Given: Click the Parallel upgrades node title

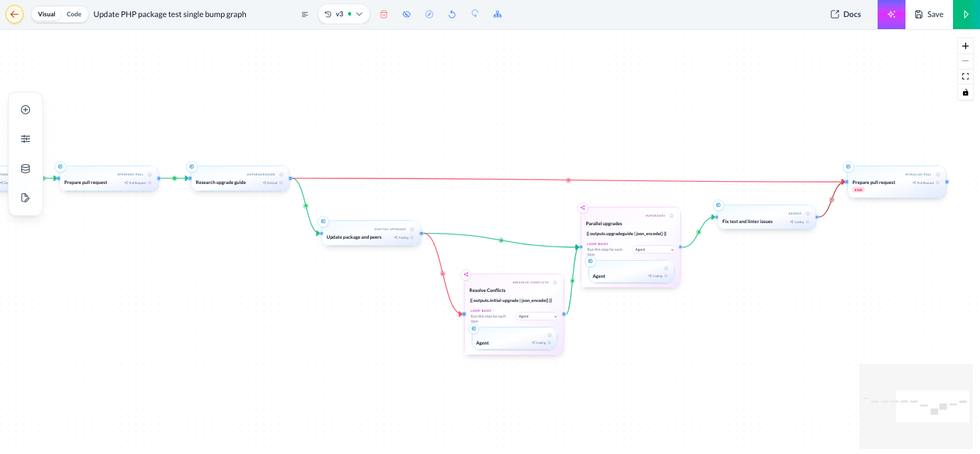Looking at the screenshot, I should point(604,223).
